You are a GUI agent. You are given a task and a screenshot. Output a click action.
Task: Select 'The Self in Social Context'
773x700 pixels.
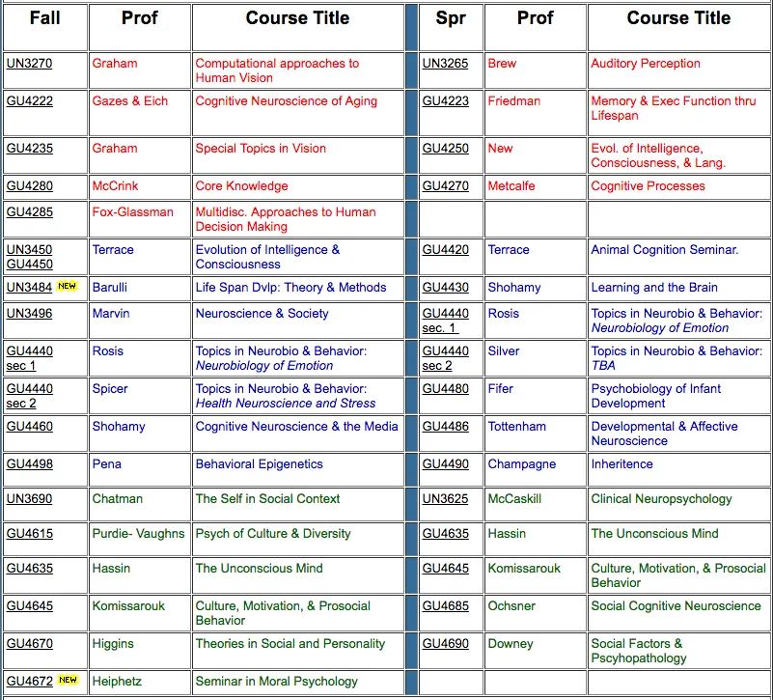[x=267, y=499]
